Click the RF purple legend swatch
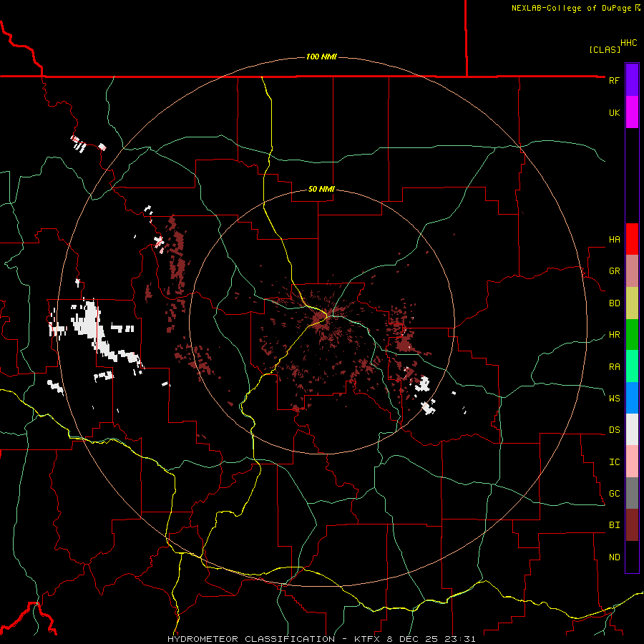This screenshot has height=644, width=644. (632, 80)
